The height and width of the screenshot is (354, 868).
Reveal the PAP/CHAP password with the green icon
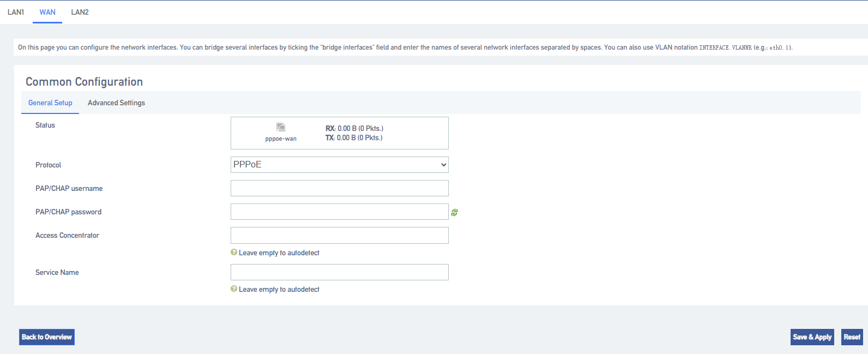454,212
